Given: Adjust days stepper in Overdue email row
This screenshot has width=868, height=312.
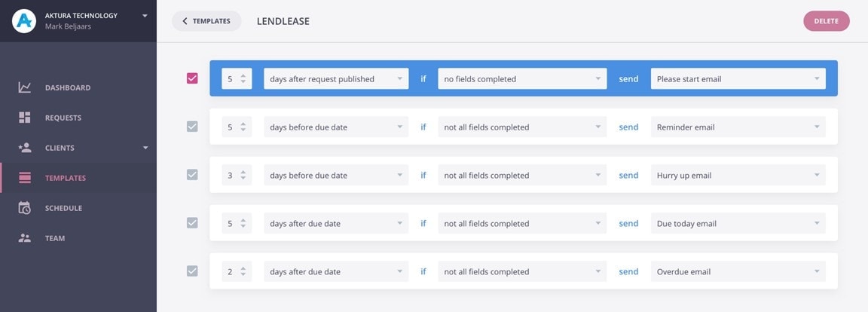Looking at the screenshot, I should coord(243,271).
